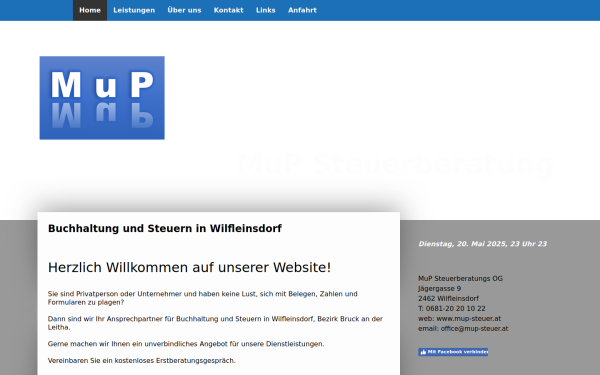Click the heading Buchhaltung und Steuern in Wilfleinsdorf

[x=165, y=228]
